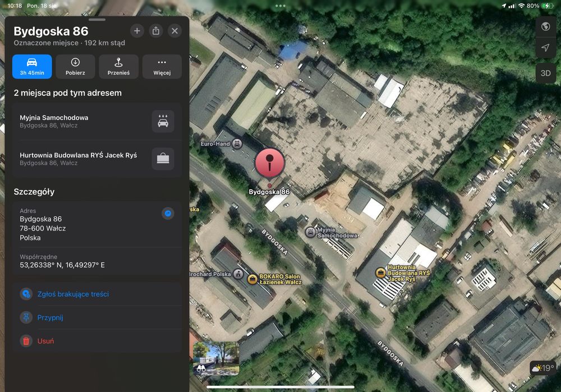561x392 pixels.
Task: Tap Zgłoś brakujące treści link
Action: coord(73,294)
